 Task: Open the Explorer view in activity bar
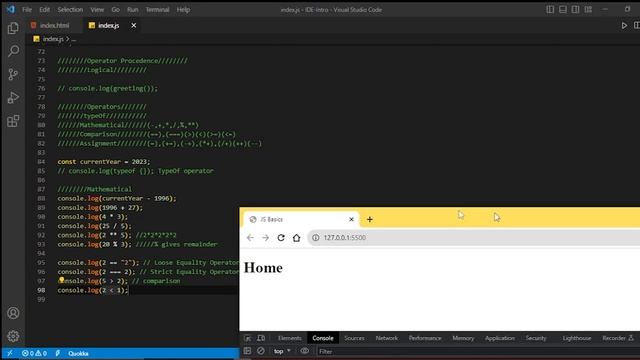(13, 28)
